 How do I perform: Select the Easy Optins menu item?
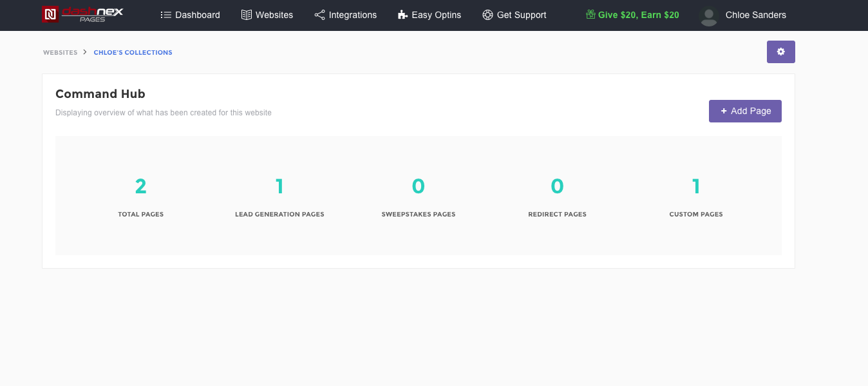click(x=429, y=15)
